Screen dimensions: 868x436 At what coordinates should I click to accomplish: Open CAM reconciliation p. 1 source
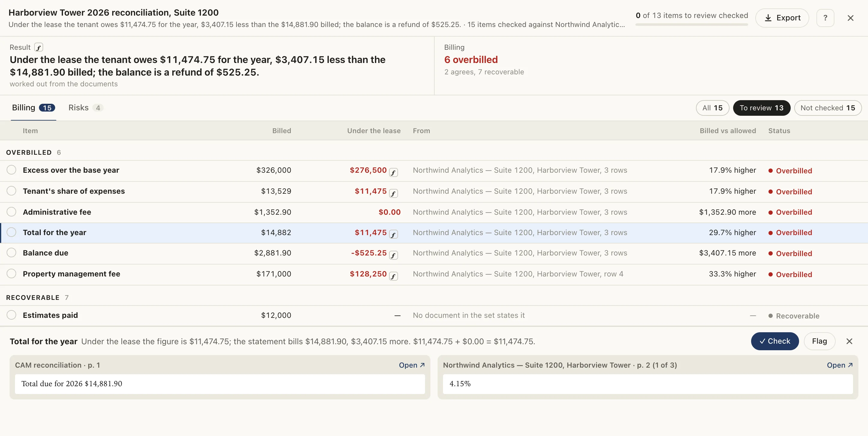(x=412, y=365)
